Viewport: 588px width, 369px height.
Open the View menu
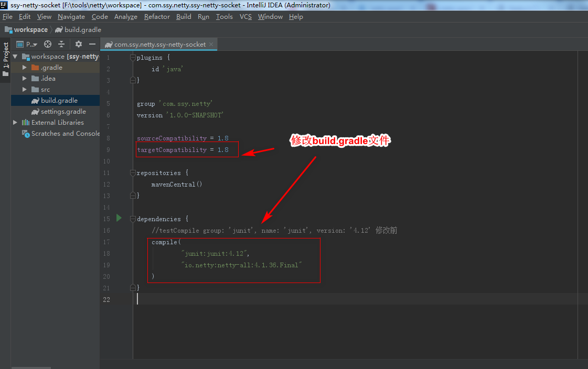44,16
